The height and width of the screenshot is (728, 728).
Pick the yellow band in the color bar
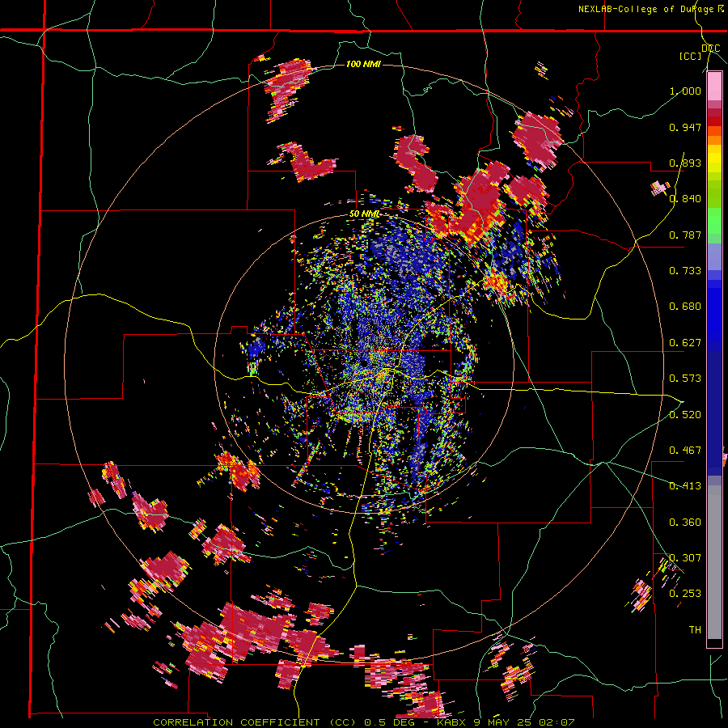tap(714, 159)
